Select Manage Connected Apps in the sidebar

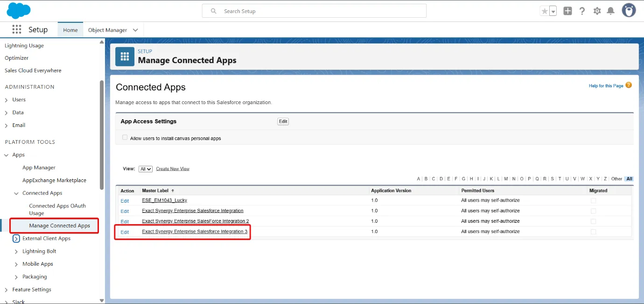(59, 226)
